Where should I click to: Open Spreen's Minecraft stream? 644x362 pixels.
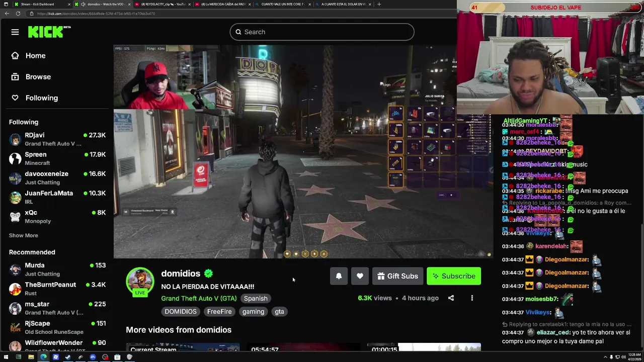click(57, 158)
